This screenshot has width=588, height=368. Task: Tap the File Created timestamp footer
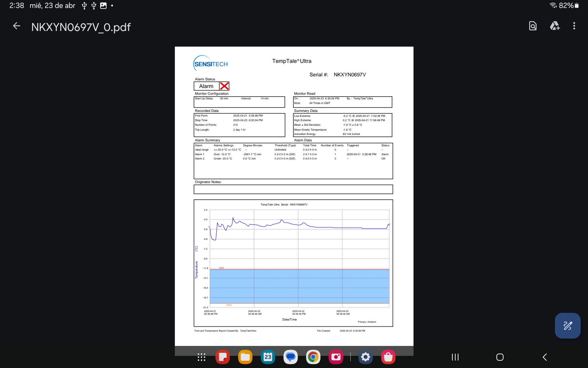[x=352, y=331]
